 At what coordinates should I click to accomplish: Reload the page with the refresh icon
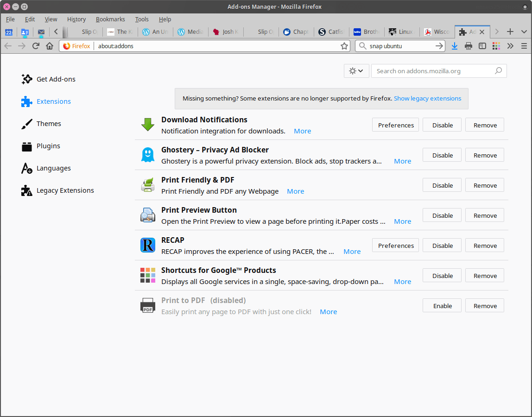36,46
